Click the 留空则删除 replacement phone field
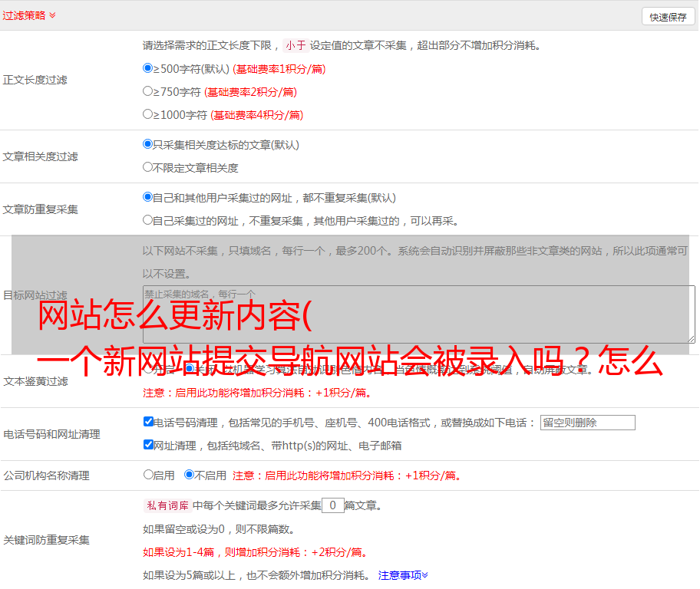The image size is (700, 589). (587, 423)
